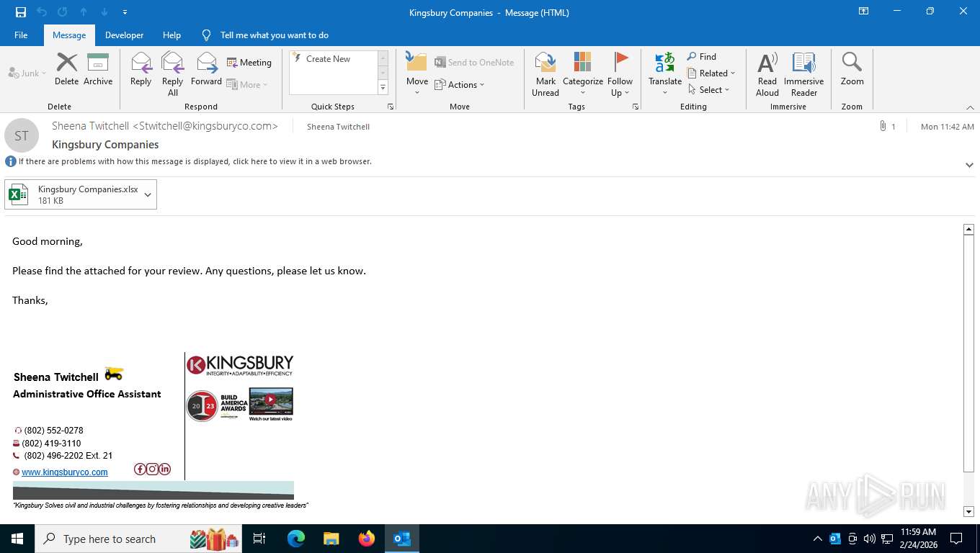
Task: Open the More respond options dropdown
Action: [248, 84]
